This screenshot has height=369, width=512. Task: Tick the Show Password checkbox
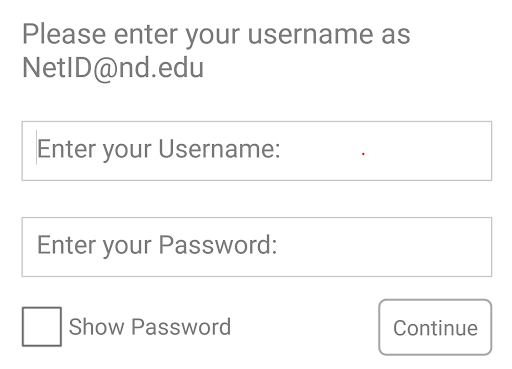(42, 327)
